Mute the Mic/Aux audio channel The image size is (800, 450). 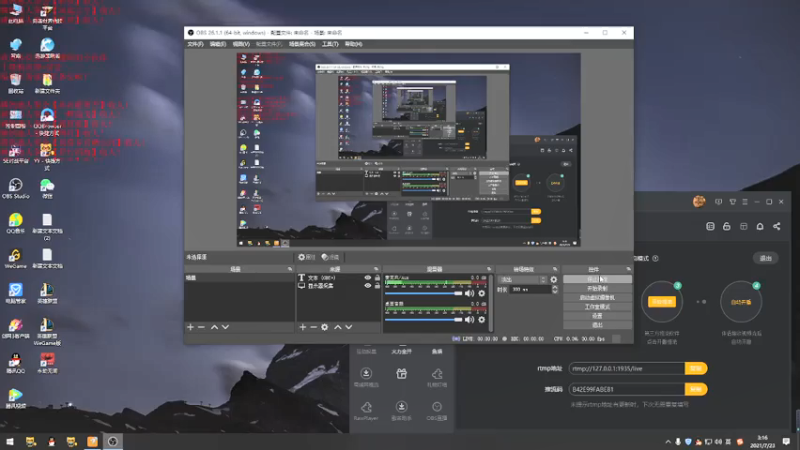pos(469,293)
